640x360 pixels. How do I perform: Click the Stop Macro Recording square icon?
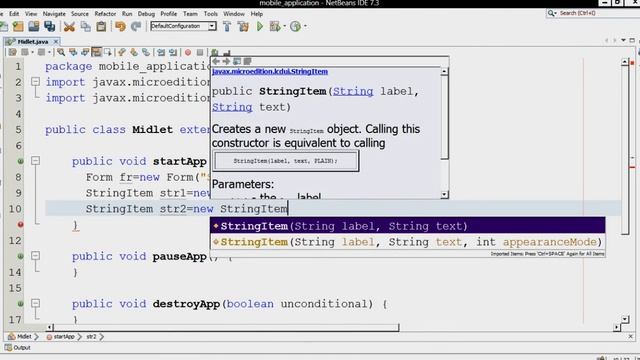(200, 52)
